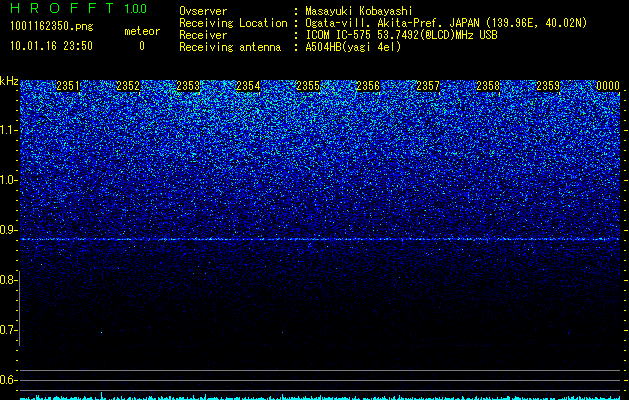Click the Ovserver field label
This screenshot has height=400, width=629.
(x=203, y=11)
